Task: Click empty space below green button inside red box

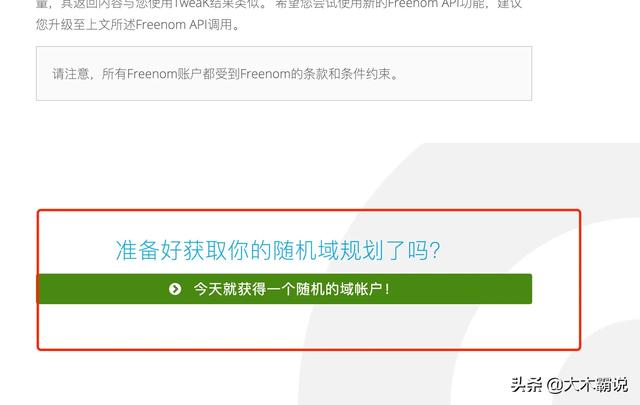Action: 284,327
